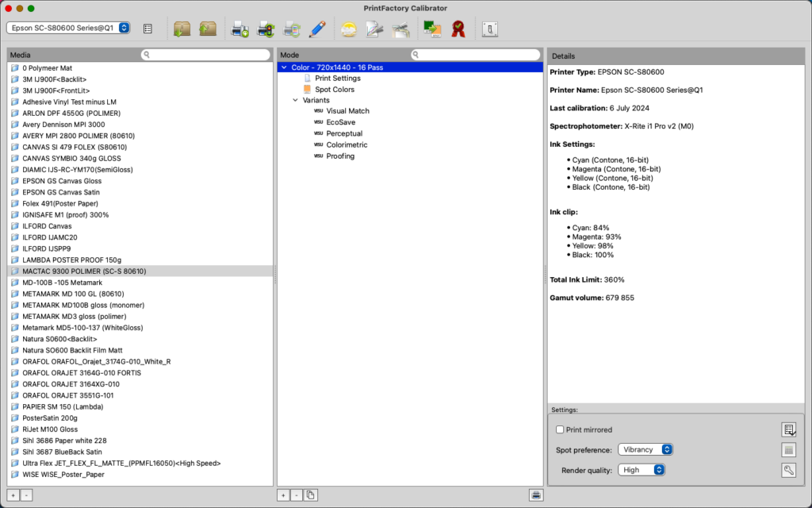
Task: Add a new media with plus button
Action: pyautogui.click(x=13, y=495)
